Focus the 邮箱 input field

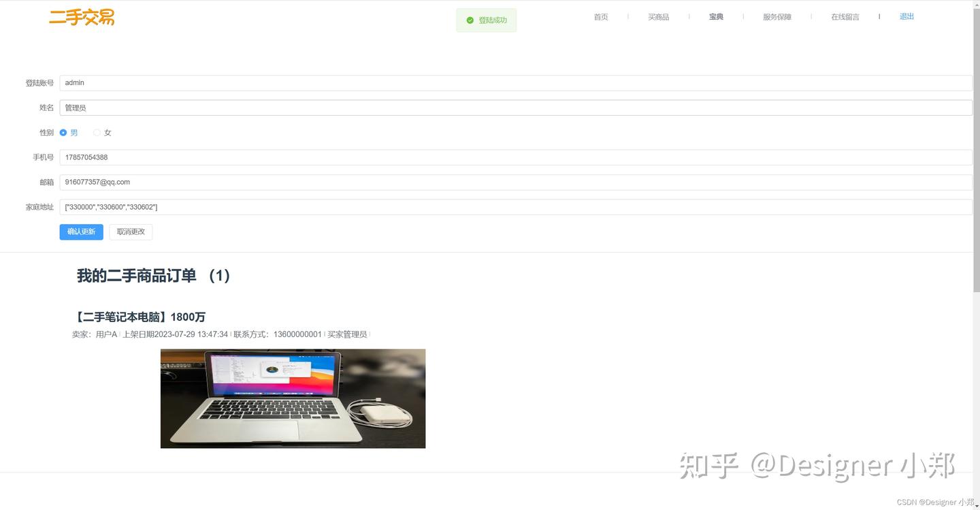516,182
